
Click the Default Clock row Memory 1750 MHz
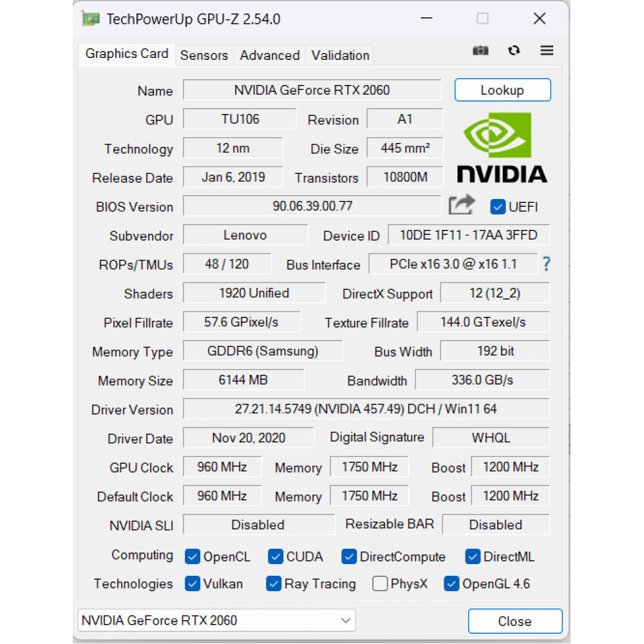click(x=370, y=496)
